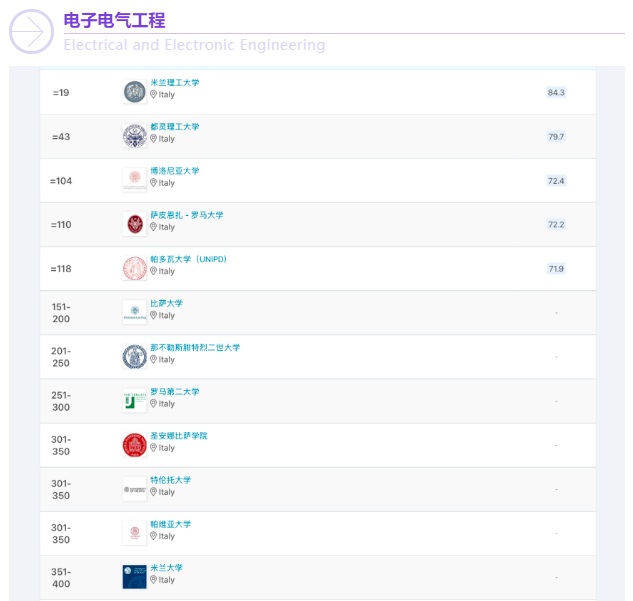This screenshot has width=633, height=601.
Task: Click the 72.2 score badge
Action: [556, 224]
